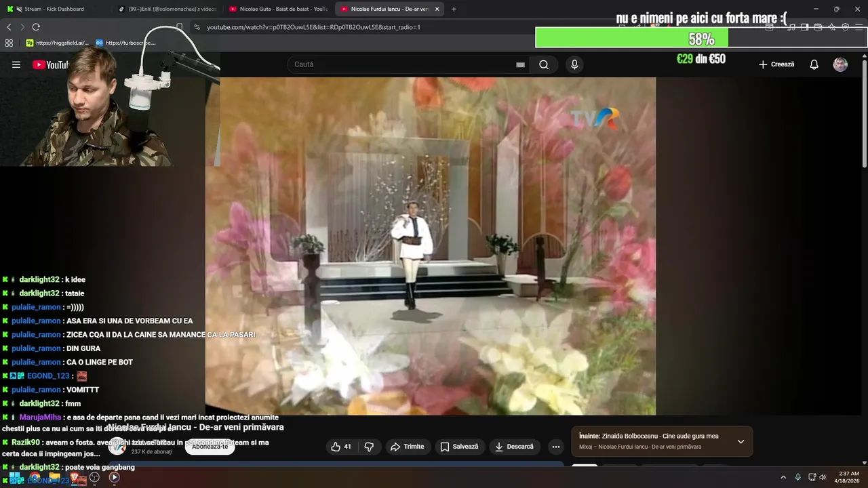Subscribe with the Abonează-te button

(210, 447)
